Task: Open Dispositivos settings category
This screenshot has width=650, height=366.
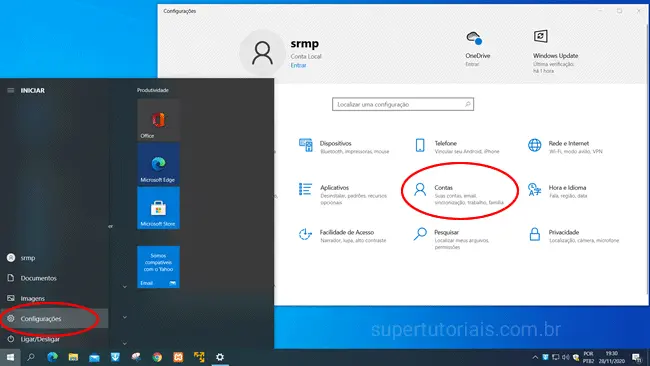Action: point(344,147)
